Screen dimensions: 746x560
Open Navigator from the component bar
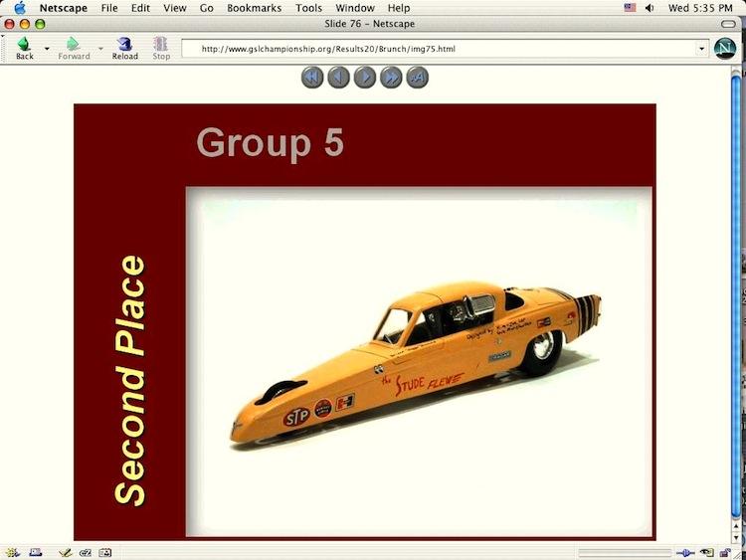(x=12, y=552)
